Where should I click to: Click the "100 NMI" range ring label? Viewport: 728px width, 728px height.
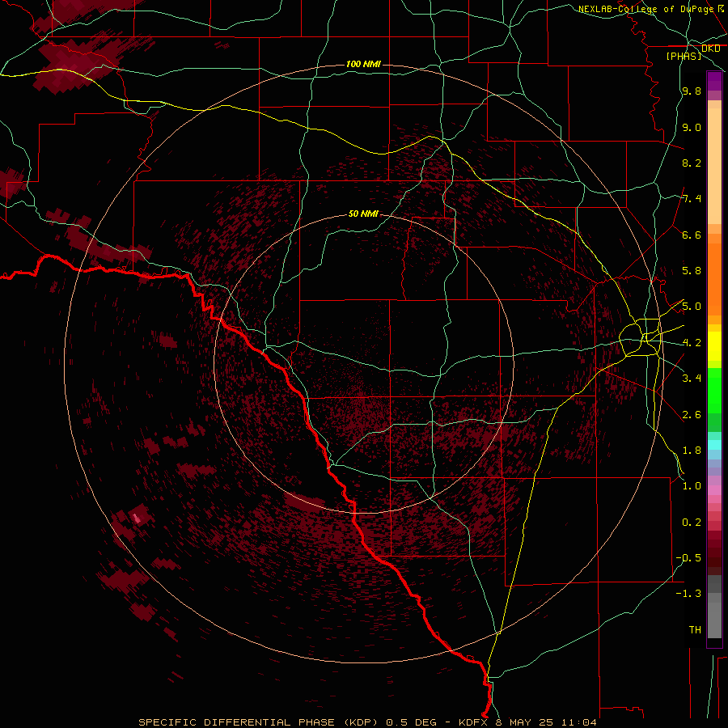point(363,64)
